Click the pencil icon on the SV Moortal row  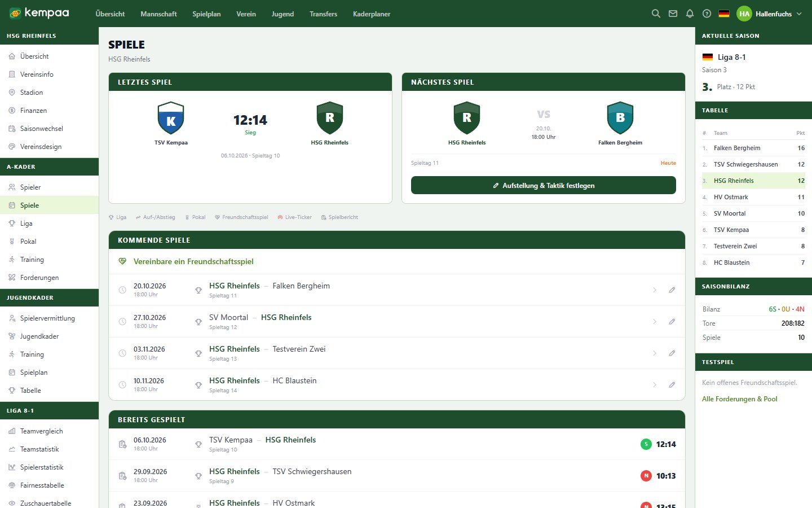click(x=672, y=322)
